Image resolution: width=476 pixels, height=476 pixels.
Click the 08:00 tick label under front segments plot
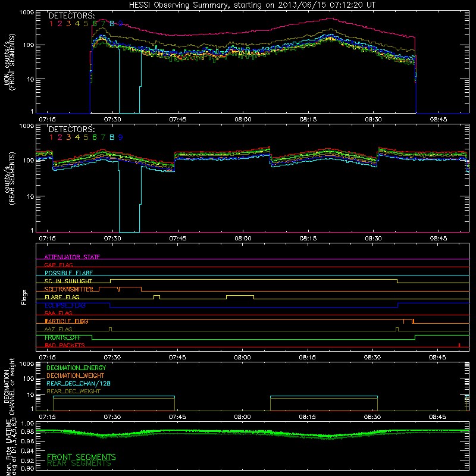[243, 120]
